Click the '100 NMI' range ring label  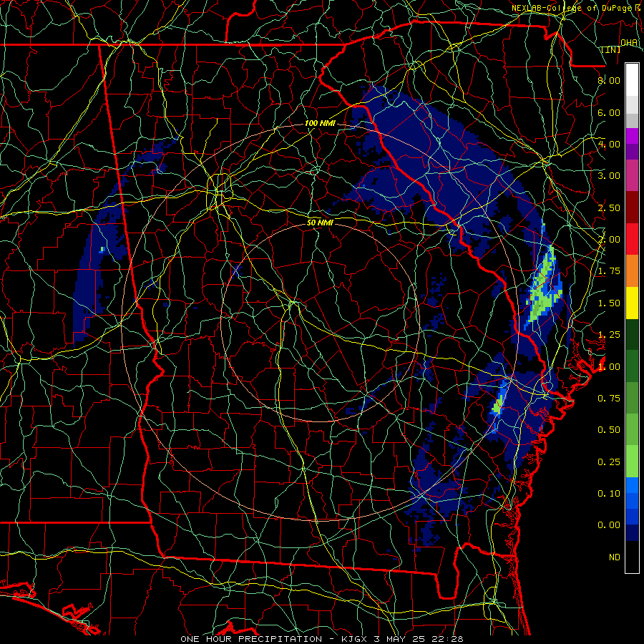(320, 123)
